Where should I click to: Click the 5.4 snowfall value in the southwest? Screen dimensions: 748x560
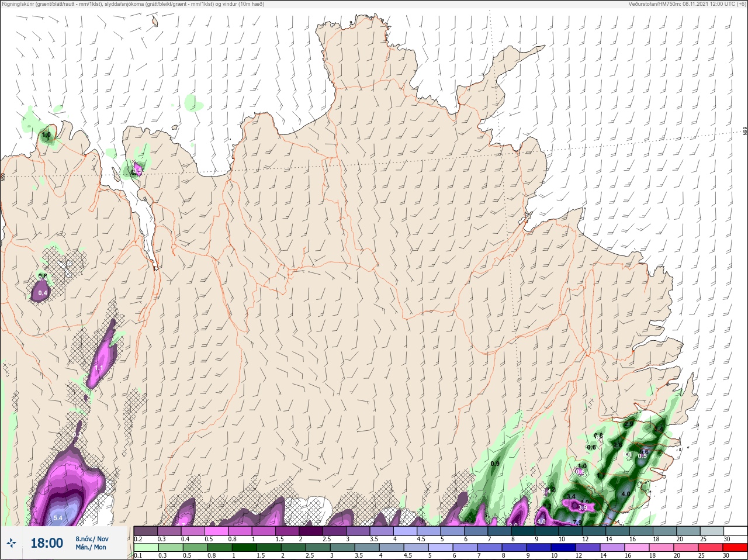58,518
